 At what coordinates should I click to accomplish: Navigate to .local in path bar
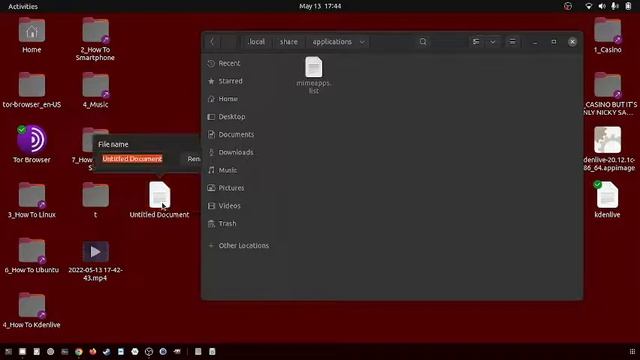[256, 42]
